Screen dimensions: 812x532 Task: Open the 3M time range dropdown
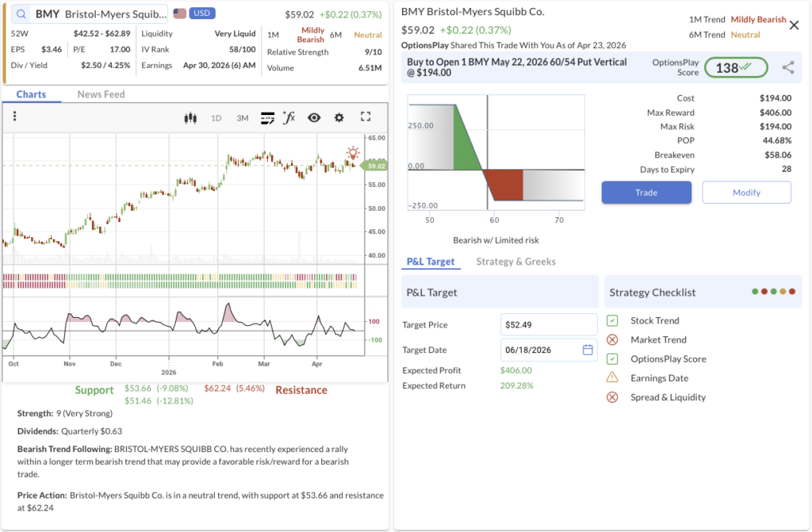pyautogui.click(x=242, y=118)
